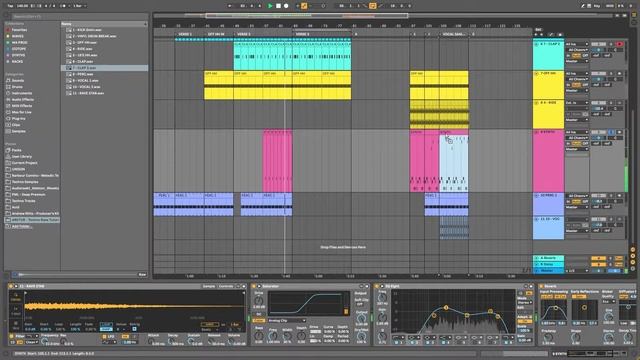Open CLAP 2 track All Ins input dropdown
640x360 pixels.
click(x=577, y=44)
